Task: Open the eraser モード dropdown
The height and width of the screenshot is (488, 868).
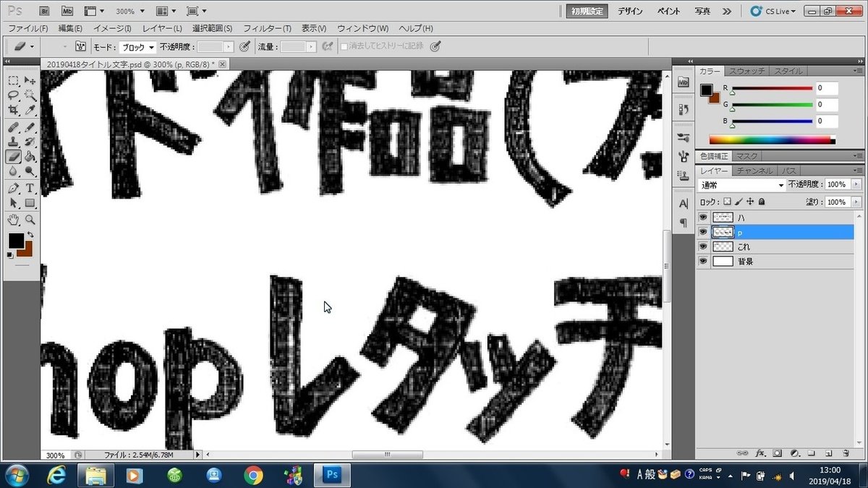Action: (136, 46)
